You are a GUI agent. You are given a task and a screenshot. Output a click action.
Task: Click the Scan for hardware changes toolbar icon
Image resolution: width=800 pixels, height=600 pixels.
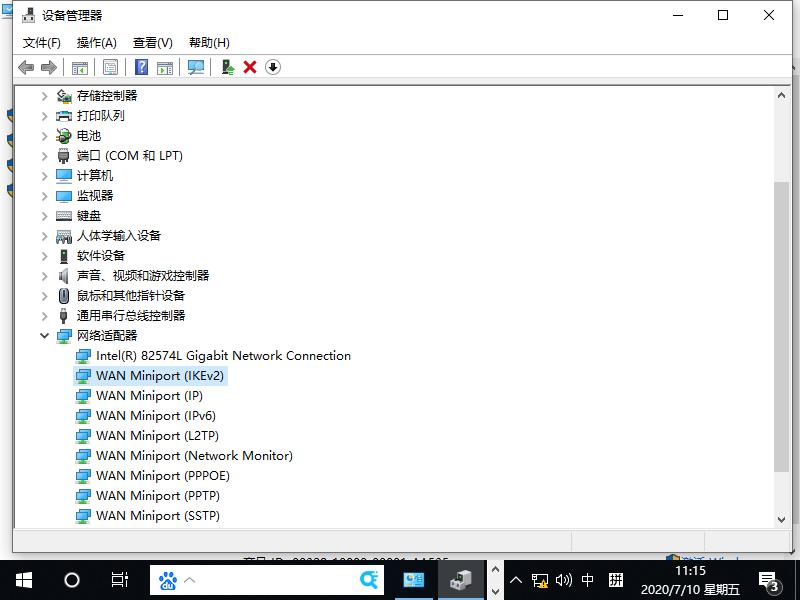click(x=197, y=67)
